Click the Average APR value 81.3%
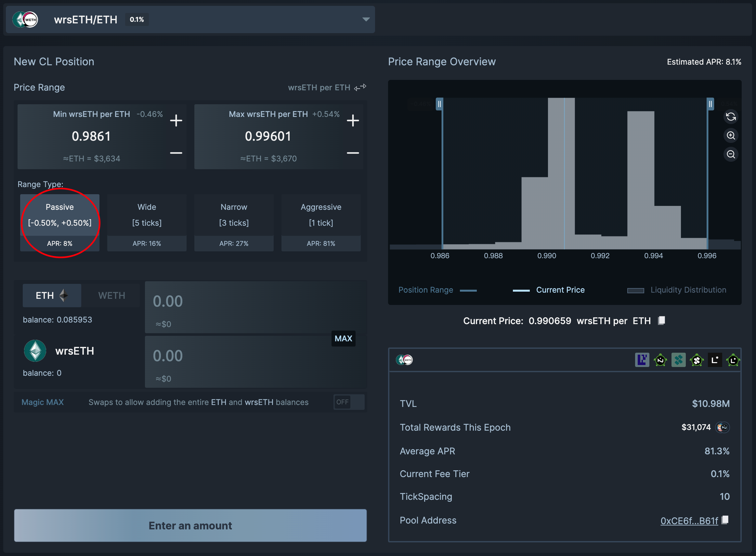This screenshot has width=756, height=556. coord(717,451)
